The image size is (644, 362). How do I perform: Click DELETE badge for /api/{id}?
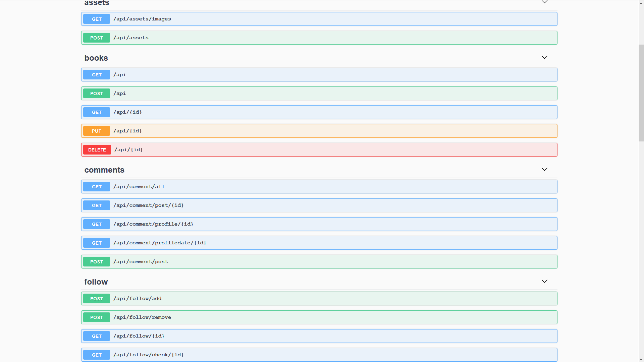click(97, 150)
